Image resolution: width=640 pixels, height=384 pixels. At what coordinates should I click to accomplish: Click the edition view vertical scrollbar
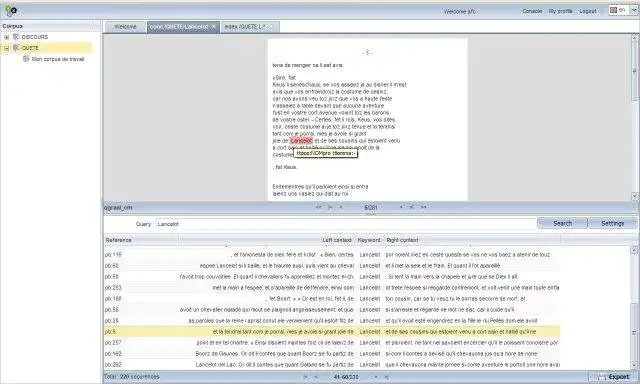(x=635, y=117)
